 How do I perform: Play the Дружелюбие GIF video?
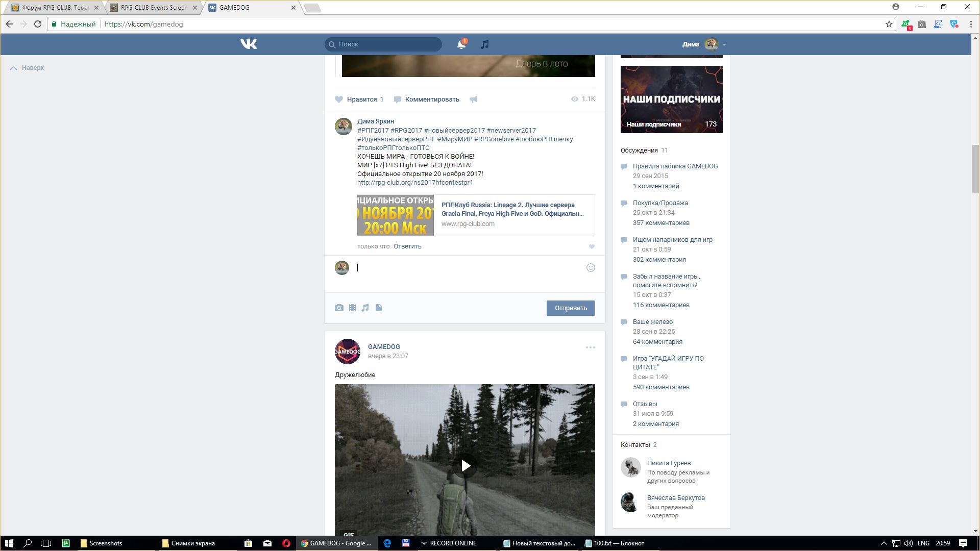pos(465,465)
